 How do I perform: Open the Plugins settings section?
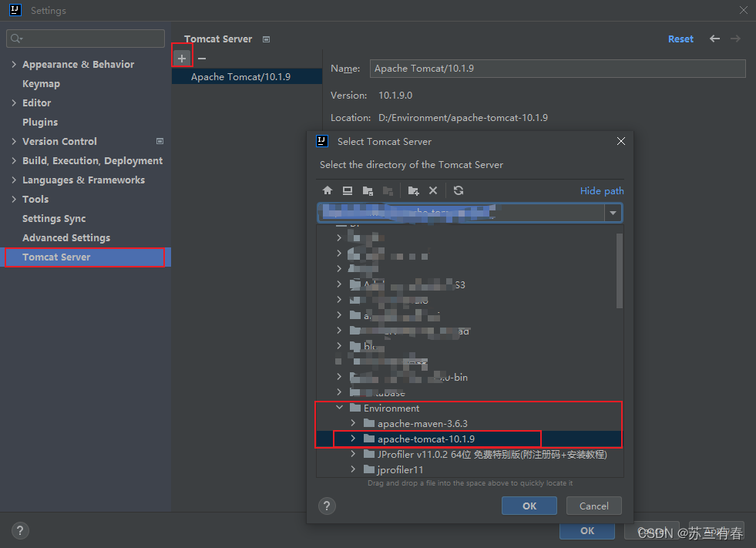click(x=40, y=122)
